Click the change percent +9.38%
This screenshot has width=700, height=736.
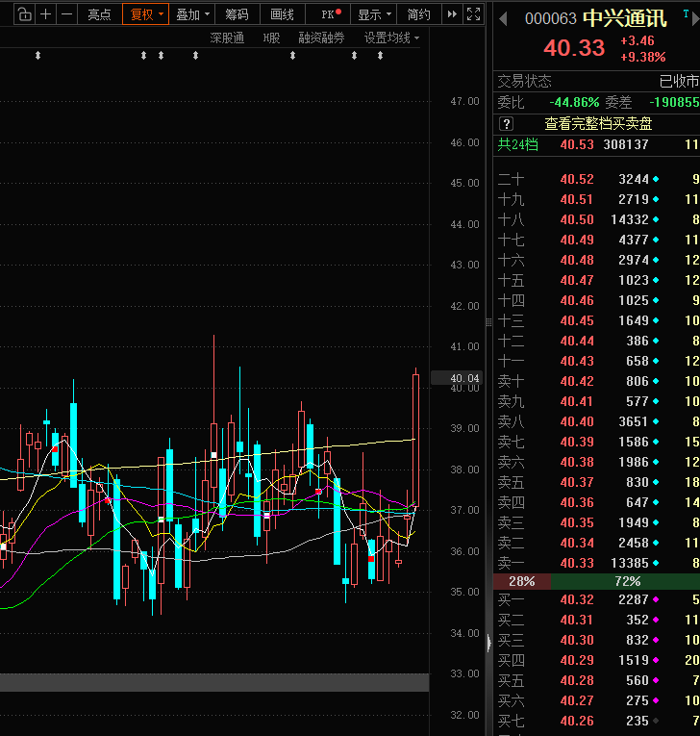point(642,58)
